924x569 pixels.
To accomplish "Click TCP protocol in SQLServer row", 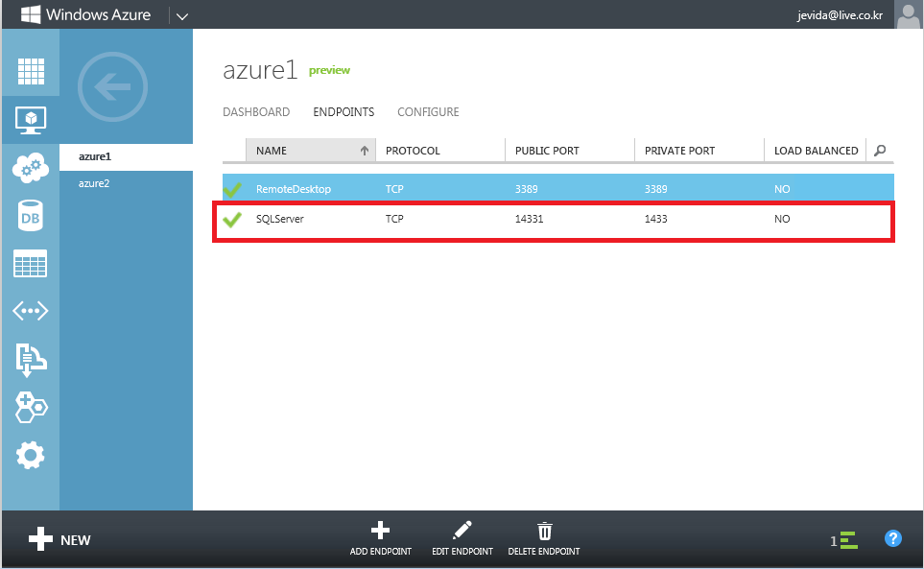I will click(x=394, y=219).
